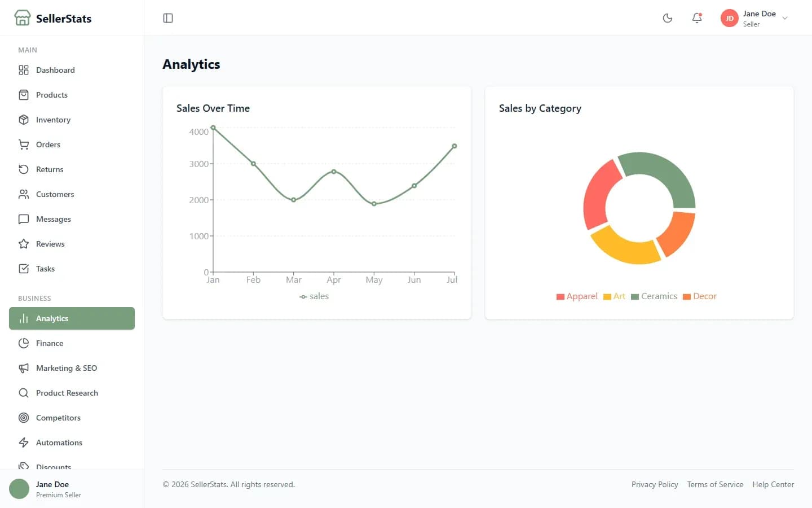812x508 pixels.
Task: Click the Jan data point on sales line
Action: pyautogui.click(x=213, y=128)
